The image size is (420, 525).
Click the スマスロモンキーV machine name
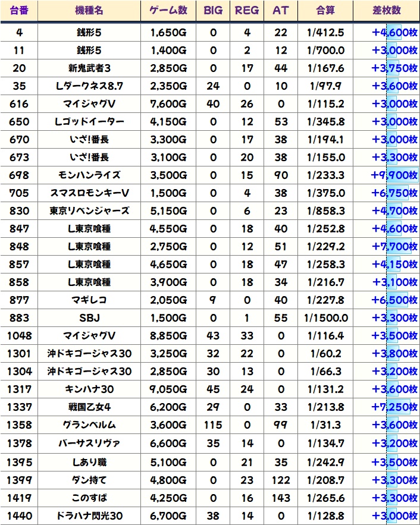point(89,193)
